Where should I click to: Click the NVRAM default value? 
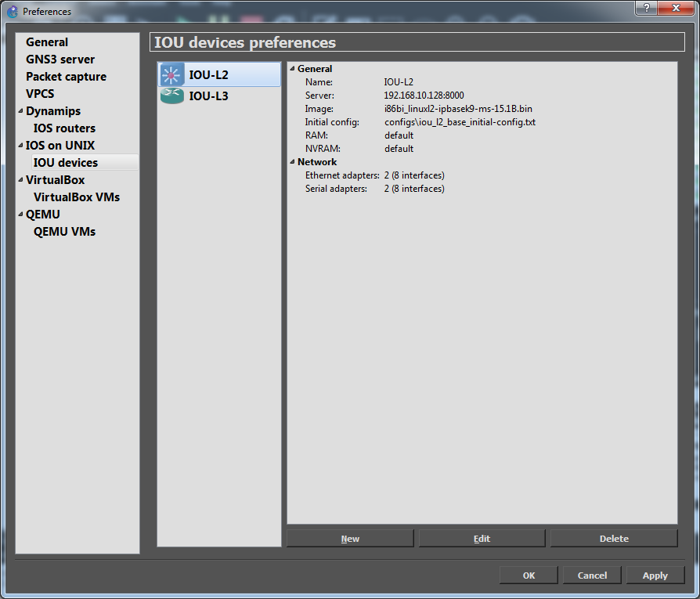coord(399,149)
